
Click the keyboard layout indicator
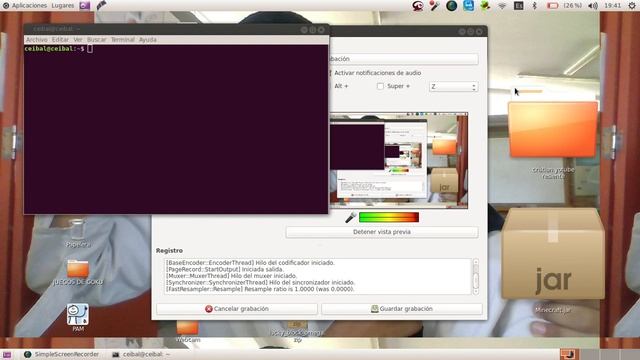coord(518,6)
